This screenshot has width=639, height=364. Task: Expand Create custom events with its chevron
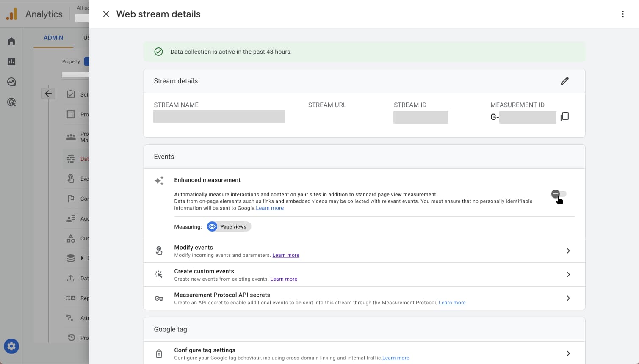tap(568, 275)
